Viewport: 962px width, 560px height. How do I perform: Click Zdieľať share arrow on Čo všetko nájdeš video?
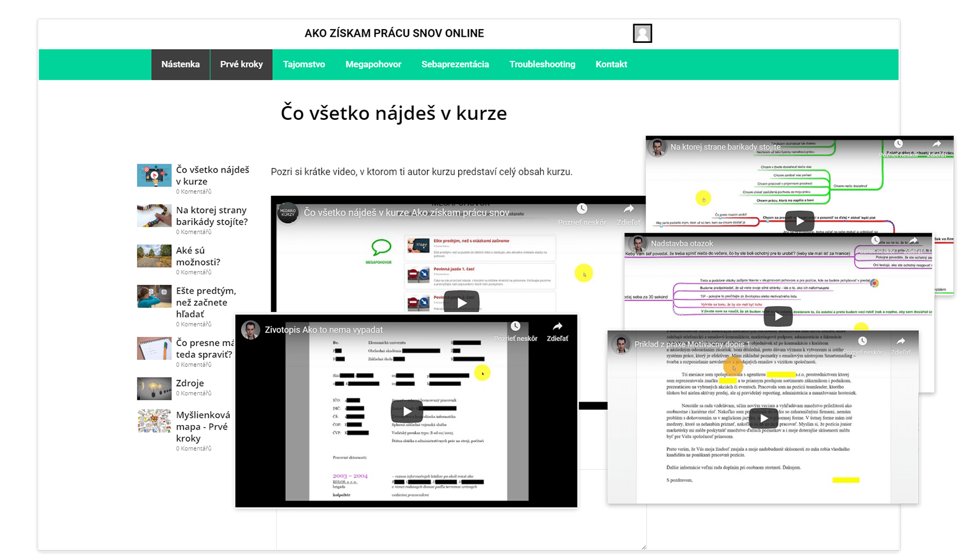629,209
